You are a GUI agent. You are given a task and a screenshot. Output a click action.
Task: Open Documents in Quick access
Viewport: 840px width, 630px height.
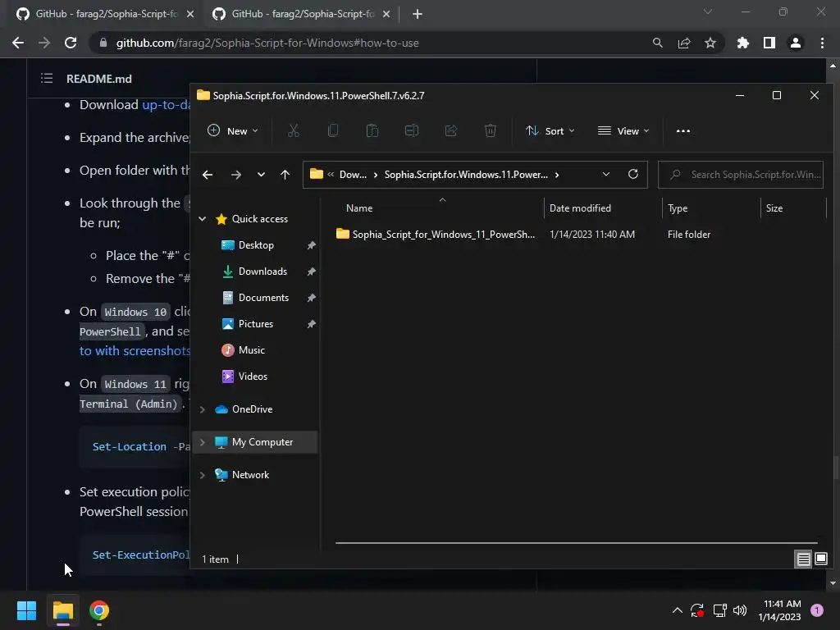tap(263, 298)
